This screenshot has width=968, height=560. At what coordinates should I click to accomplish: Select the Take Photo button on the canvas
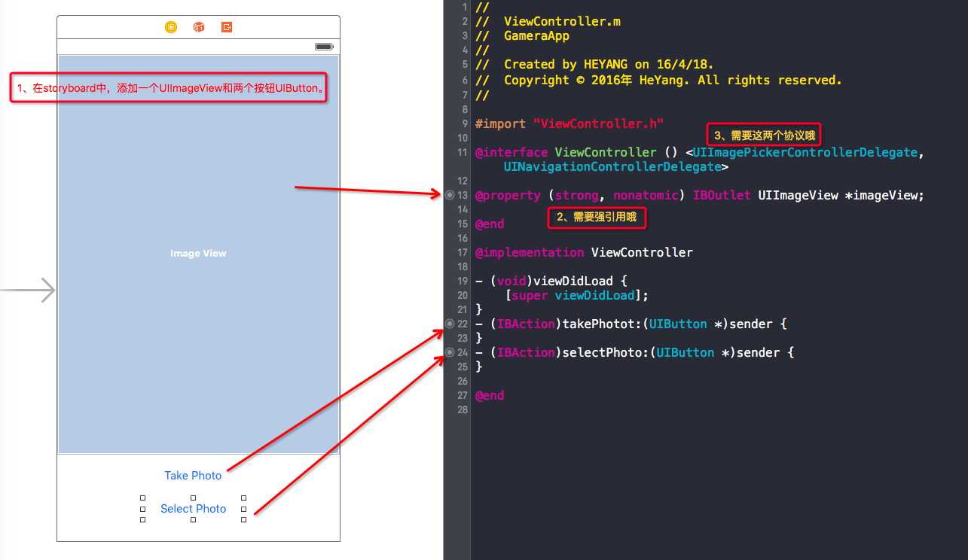point(193,476)
